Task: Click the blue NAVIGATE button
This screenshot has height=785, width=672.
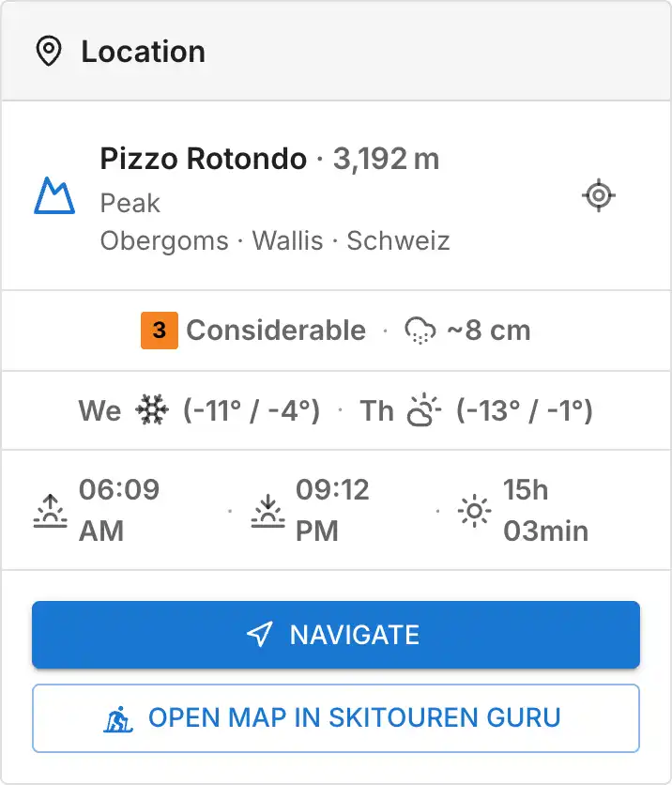Action: pyautogui.click(x=336, y=635)
